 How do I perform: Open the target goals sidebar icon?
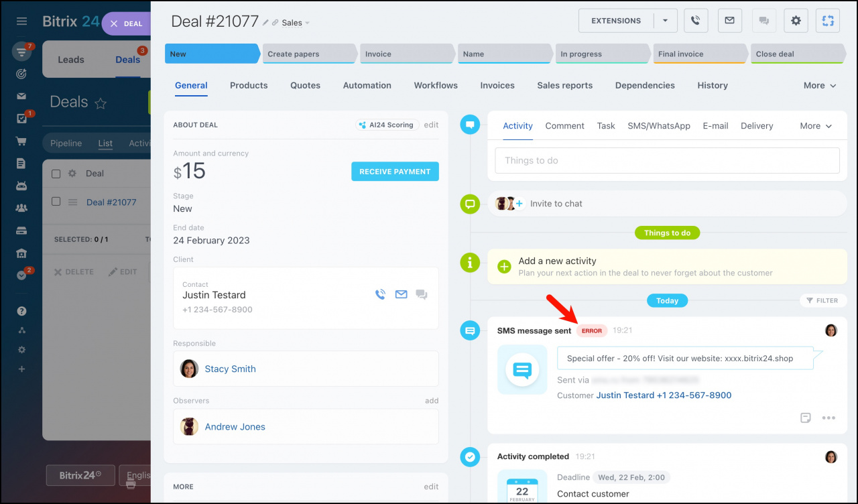(x=21, y=74)
